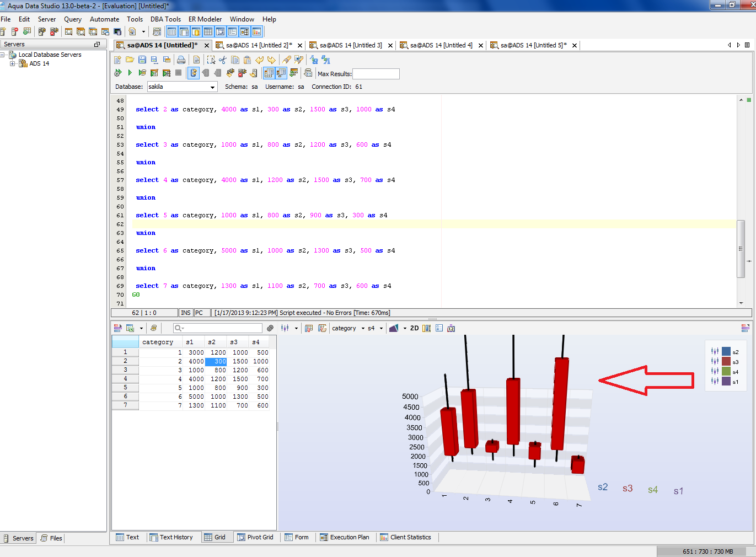The height and width of the screenshot is (557, 756).
Task: Expand the chart type dropdown arrow
Action: click(x=296, y=328)
